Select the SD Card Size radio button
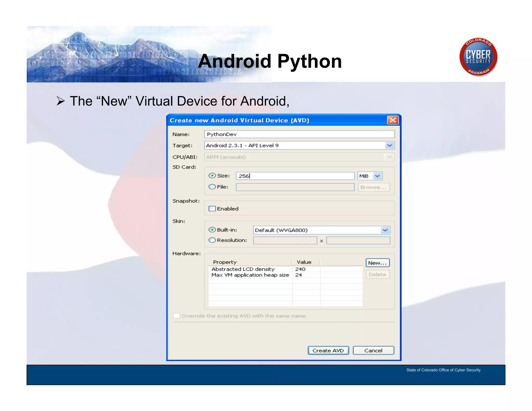Viewport: 532px width, 411px height. pos(212,176)
